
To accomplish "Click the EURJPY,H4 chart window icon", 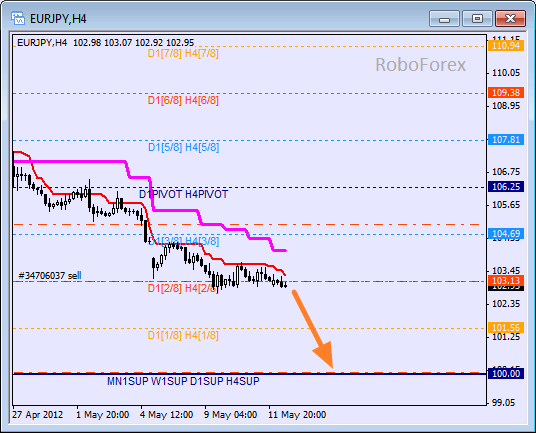I will (x=18, y=18).
